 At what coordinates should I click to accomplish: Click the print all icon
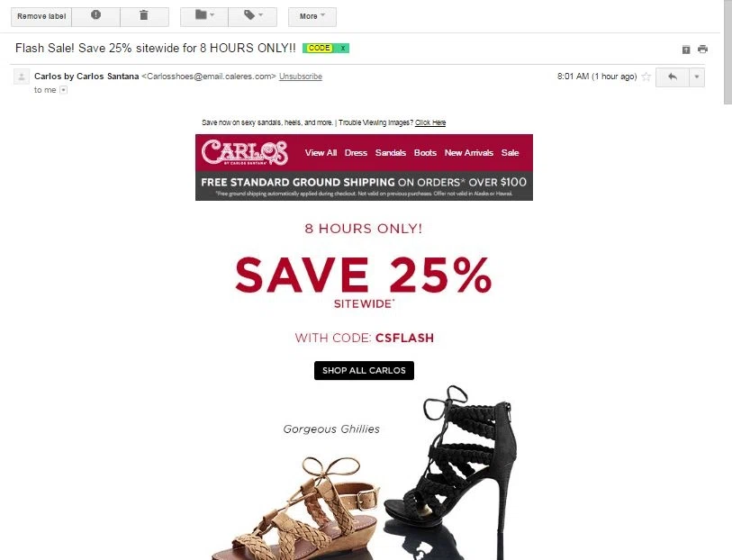coord(702,49)
